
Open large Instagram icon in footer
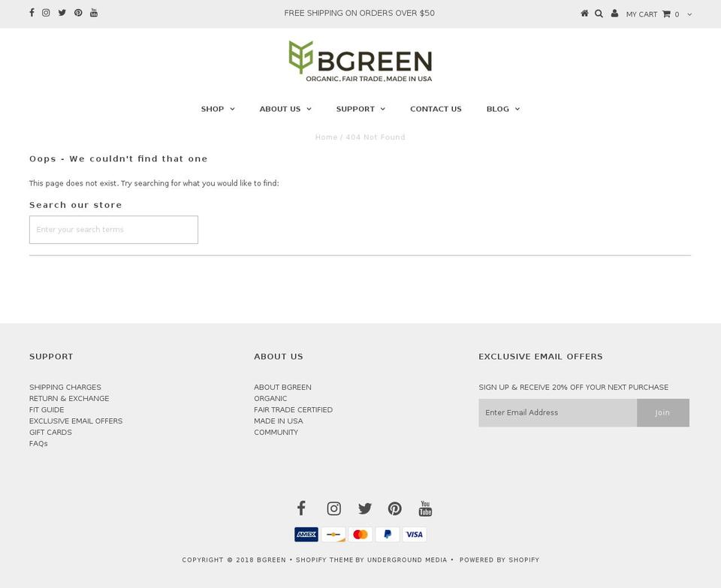click(x=333, y=508)
